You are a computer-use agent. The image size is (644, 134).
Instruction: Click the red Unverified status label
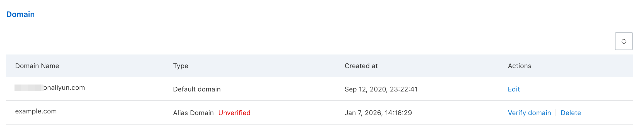[x=234, y=113]
